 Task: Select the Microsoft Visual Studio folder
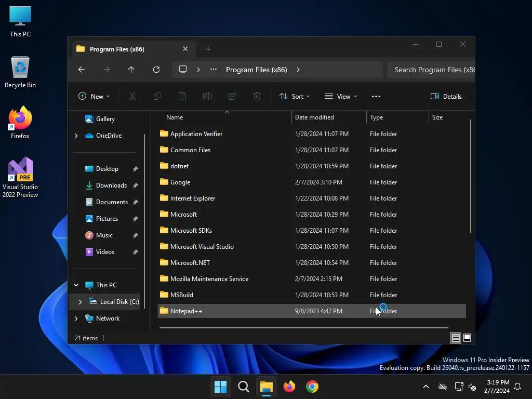[312, 247]
